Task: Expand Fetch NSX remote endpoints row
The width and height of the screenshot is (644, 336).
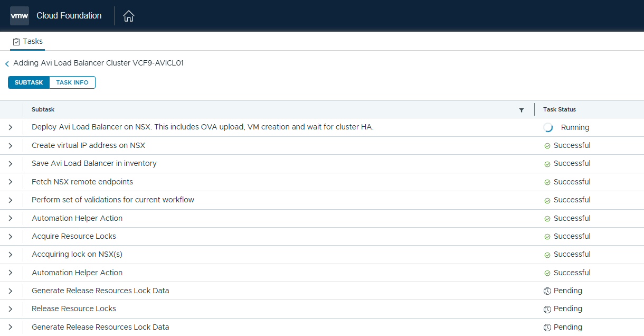Action: 11,182
